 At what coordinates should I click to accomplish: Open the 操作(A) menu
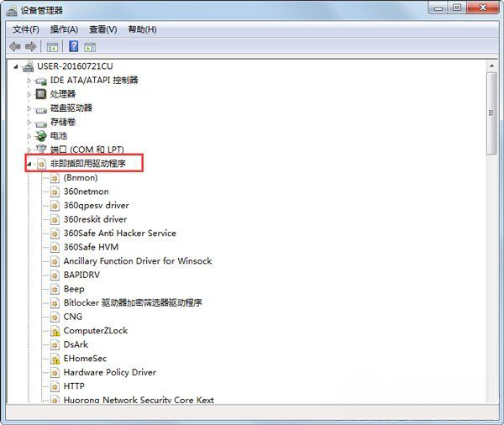pos(64,29)
